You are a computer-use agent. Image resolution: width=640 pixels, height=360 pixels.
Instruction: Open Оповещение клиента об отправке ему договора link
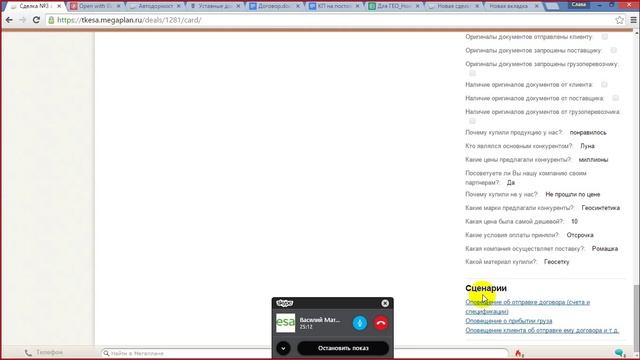point(542,330)
